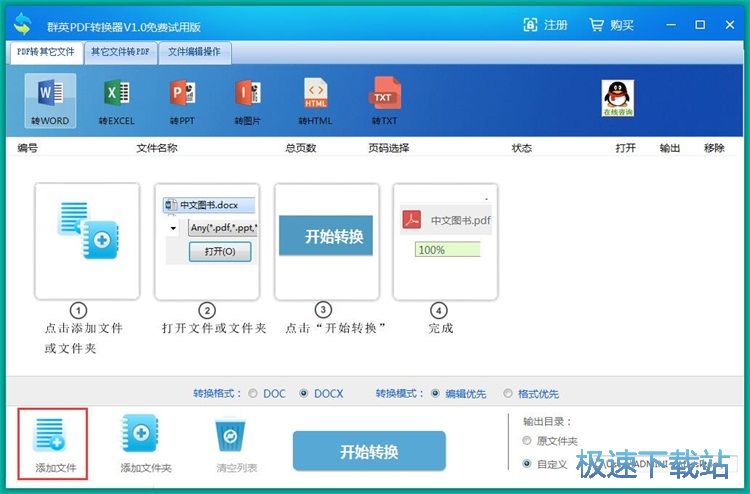Choose the DOCX format radio button
This screenshot has height=494, width=750.
click(303, 393)
